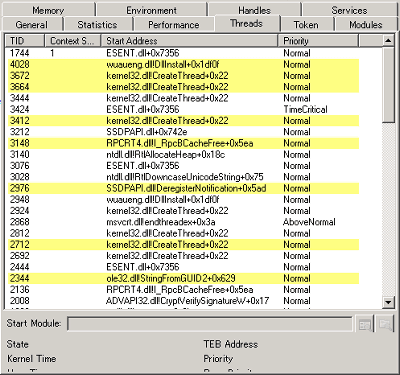Select thread 3412 row
400x375 pixels.
point(183,121)
